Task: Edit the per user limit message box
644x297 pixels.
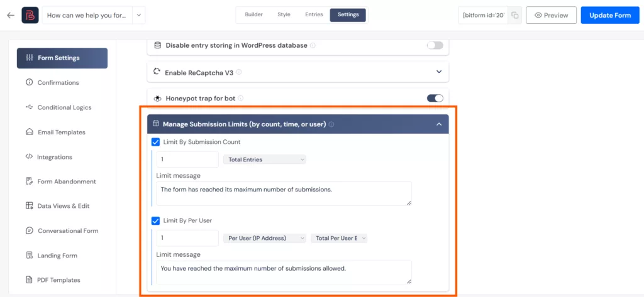Action: point(284,273)
